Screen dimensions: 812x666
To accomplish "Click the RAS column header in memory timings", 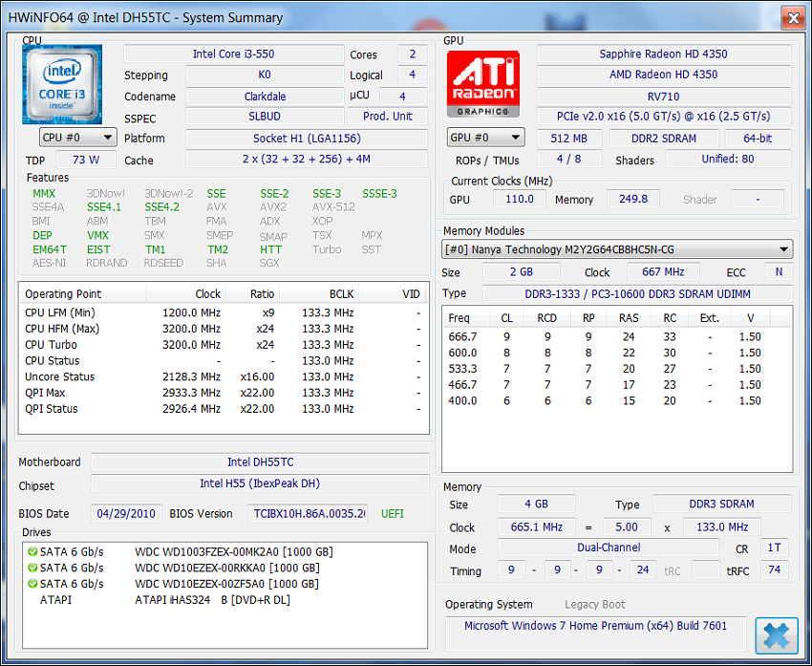I will [629, 318].
